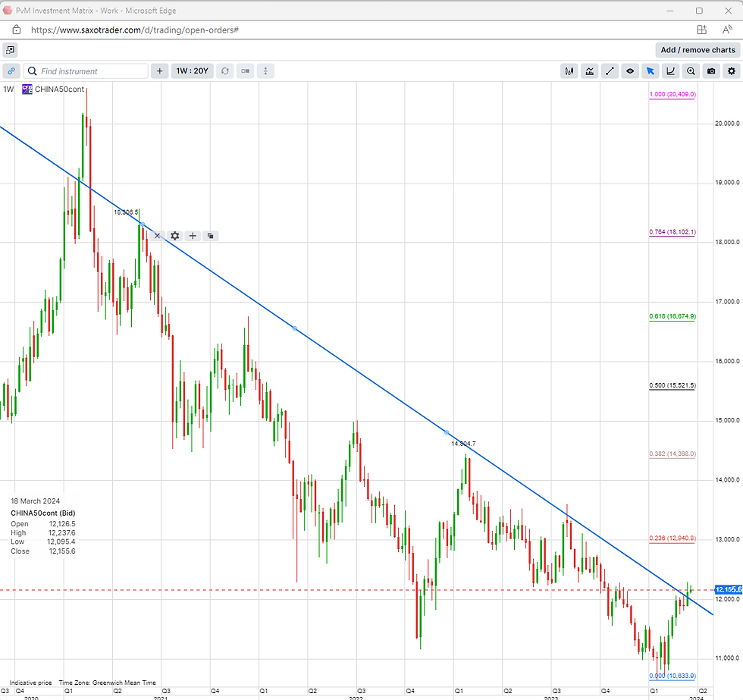The height and width of the screenshot is (700, 743).
Task: Delete trendline using the X icon
Action: [x=158, y=236]
